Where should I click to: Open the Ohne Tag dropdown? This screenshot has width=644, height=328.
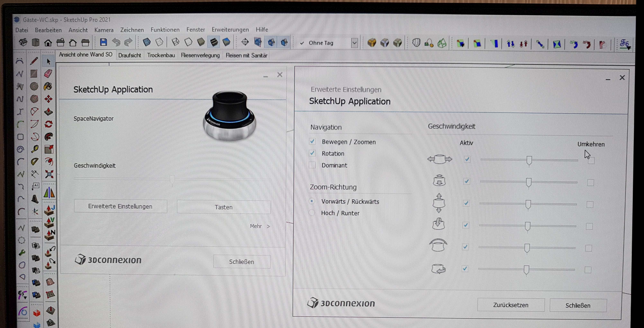tap(354, 43)
